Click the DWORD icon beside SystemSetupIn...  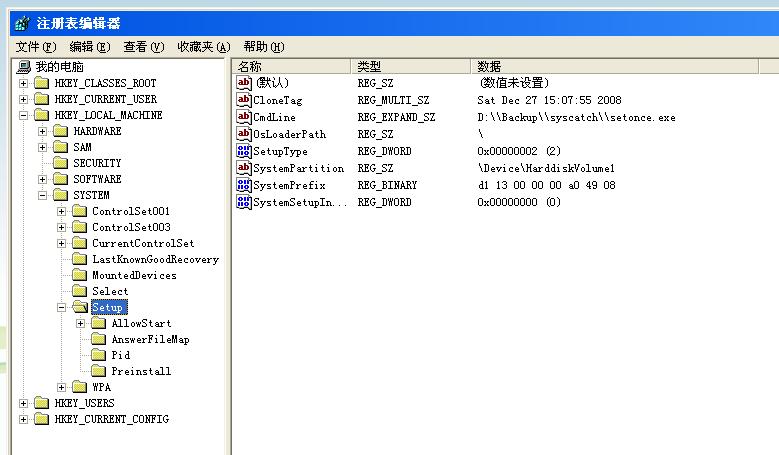click(x=244, y=202)
